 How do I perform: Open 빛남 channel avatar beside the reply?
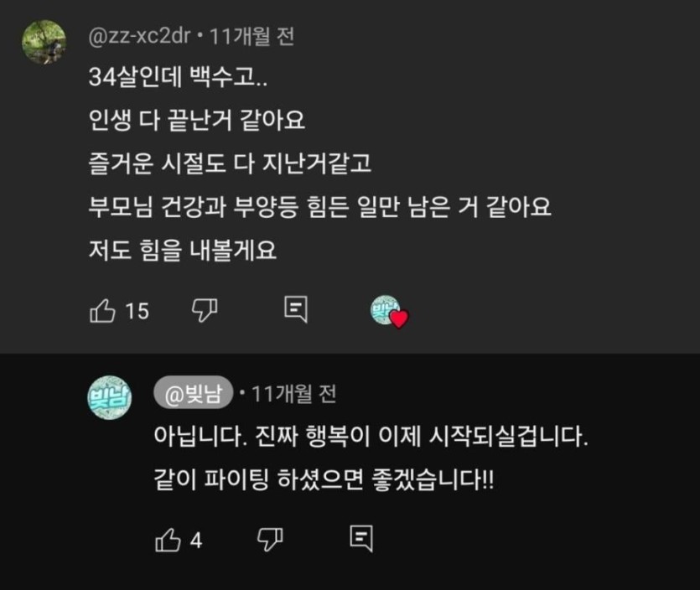click(110, 395)
